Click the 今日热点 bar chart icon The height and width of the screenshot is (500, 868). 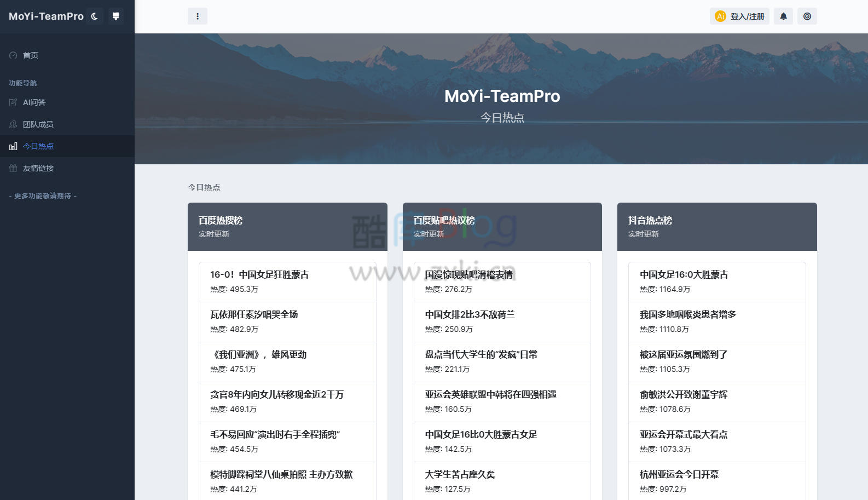tap(13, 146)
